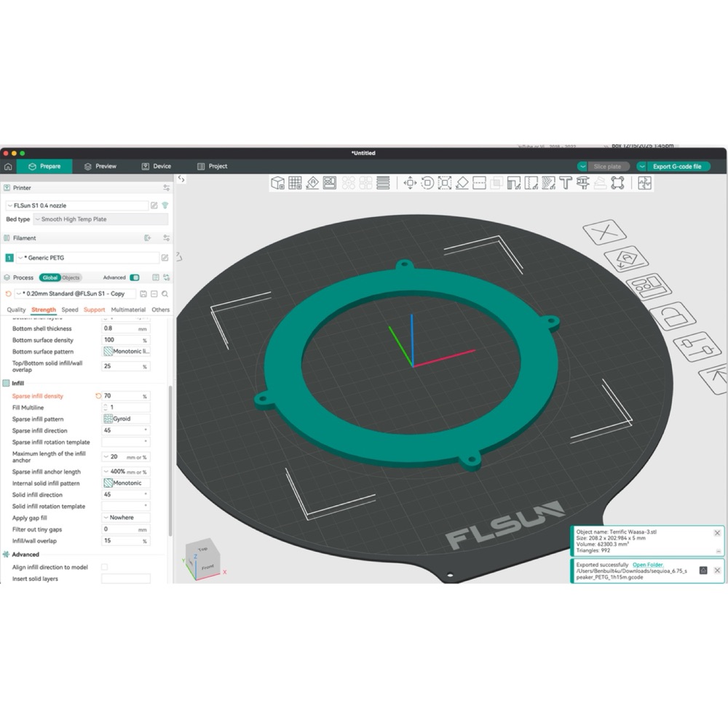This screenshot has width=728, height=728.
Task: Open the Generic PETG filament dropdown
Action: click(88, 258)
